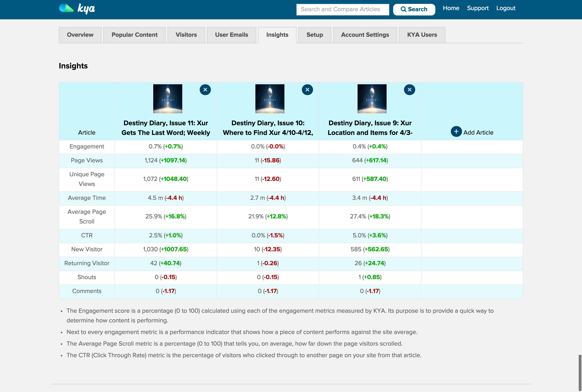Click the kya logo icon

pos(66,8)
